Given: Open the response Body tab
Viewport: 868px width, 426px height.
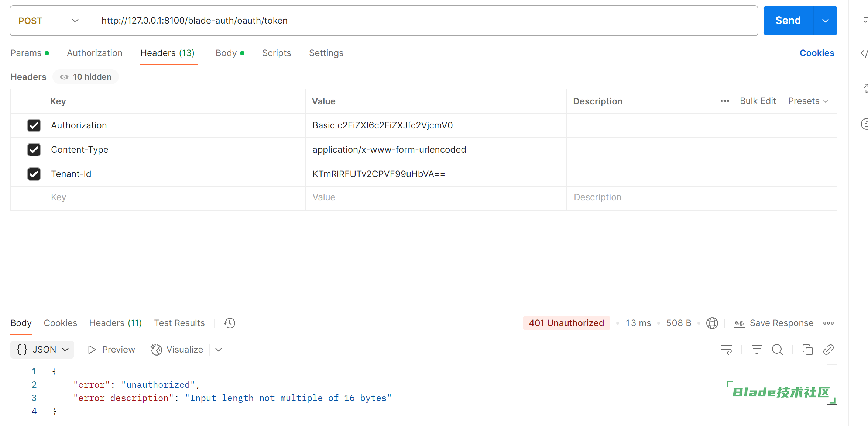Looking at the screenshot, I should (x=21, y=323).
